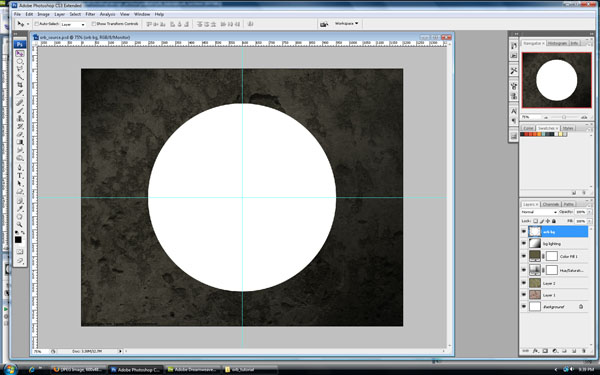The image size is (600, 375).
Task: Select the Lasso tool
Action: [x=20, y=69]
